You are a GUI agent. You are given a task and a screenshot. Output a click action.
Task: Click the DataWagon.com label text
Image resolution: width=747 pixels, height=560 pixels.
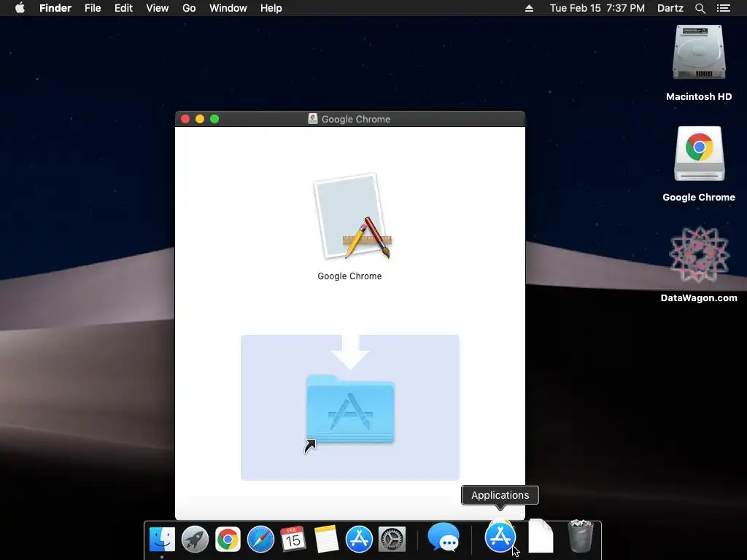[699, 298]
